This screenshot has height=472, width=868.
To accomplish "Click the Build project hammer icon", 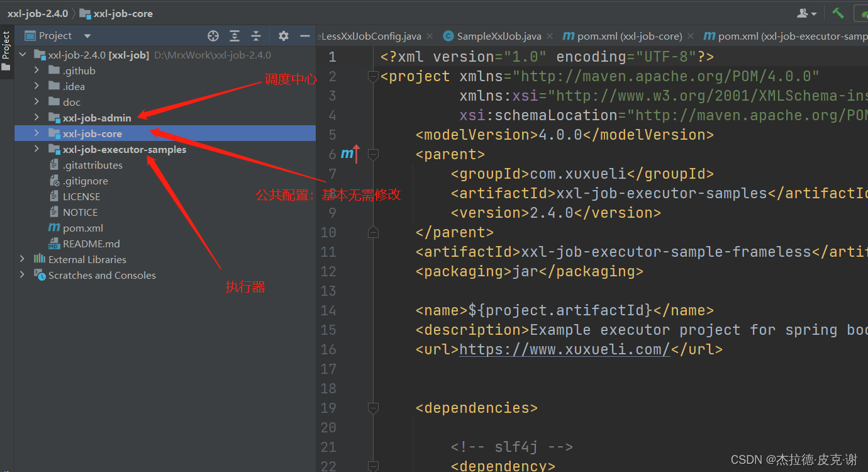I will pos(838,13).
